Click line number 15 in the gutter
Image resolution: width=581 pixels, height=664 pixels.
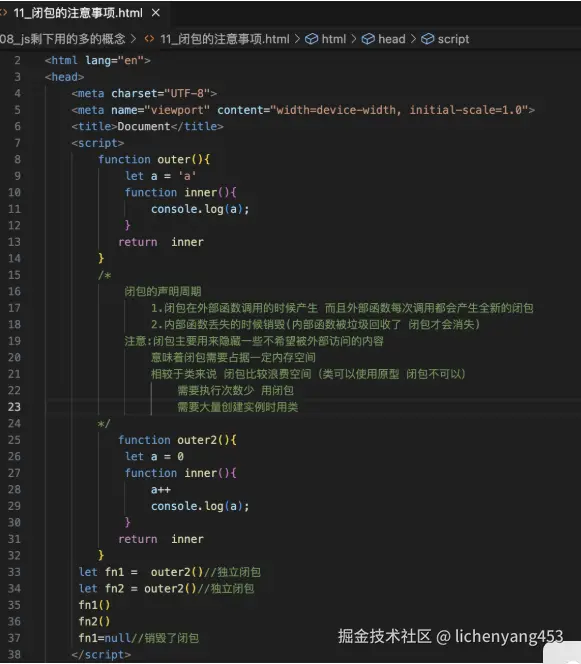pos(14,275)
